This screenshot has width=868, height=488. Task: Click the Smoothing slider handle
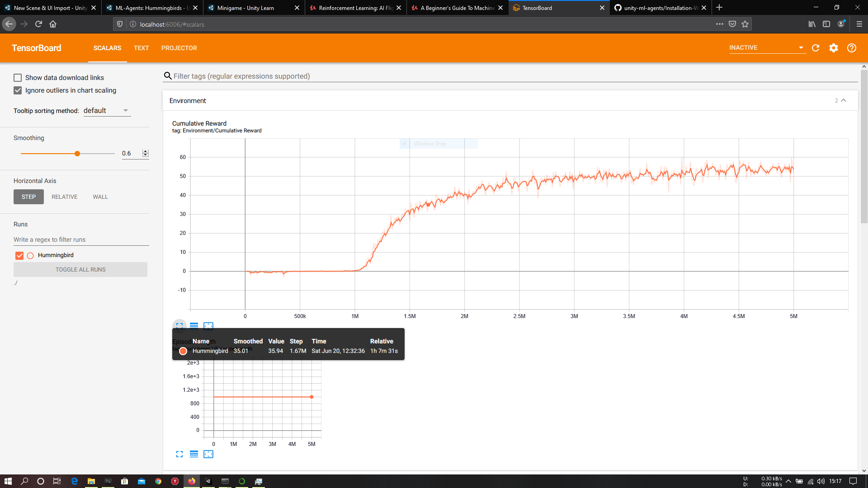tap(77, 154)
